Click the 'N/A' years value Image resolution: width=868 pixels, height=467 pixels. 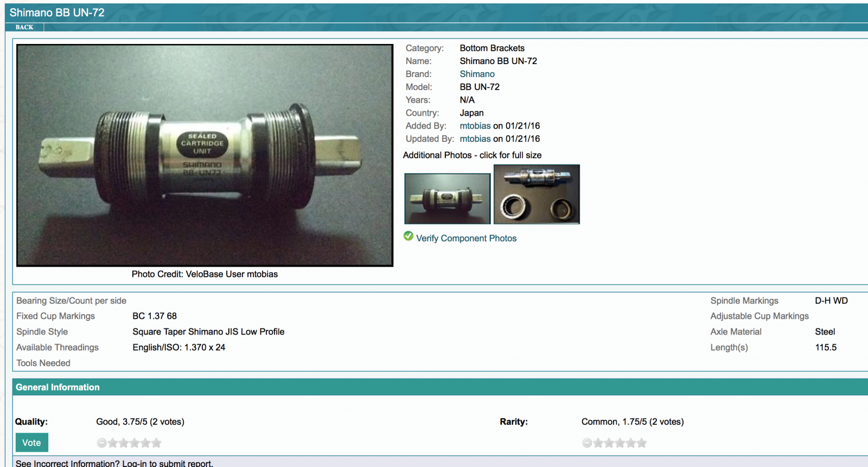point(467,100)
